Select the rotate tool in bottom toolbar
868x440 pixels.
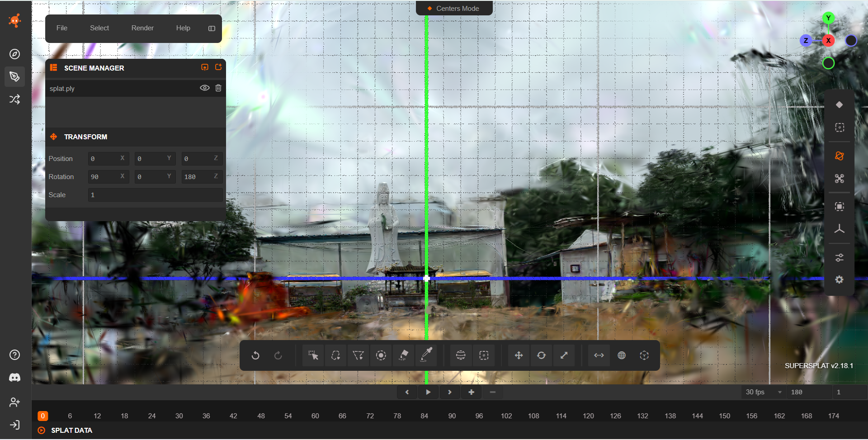[541, 355]
